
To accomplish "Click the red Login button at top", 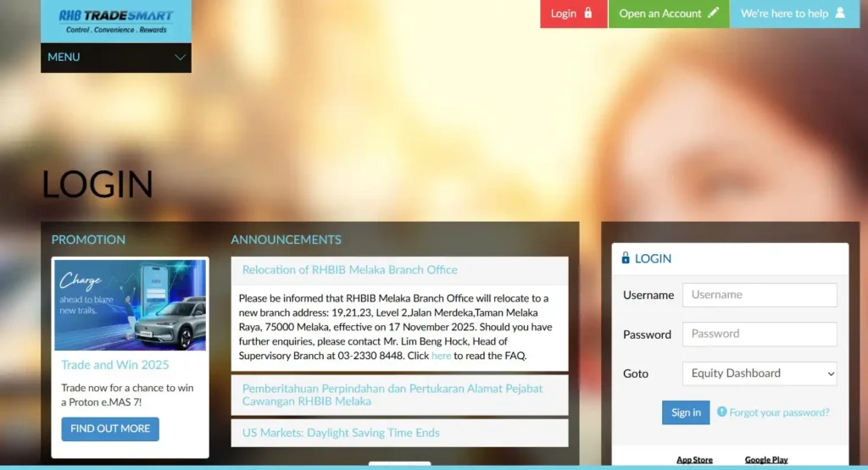I will [574, 14].
